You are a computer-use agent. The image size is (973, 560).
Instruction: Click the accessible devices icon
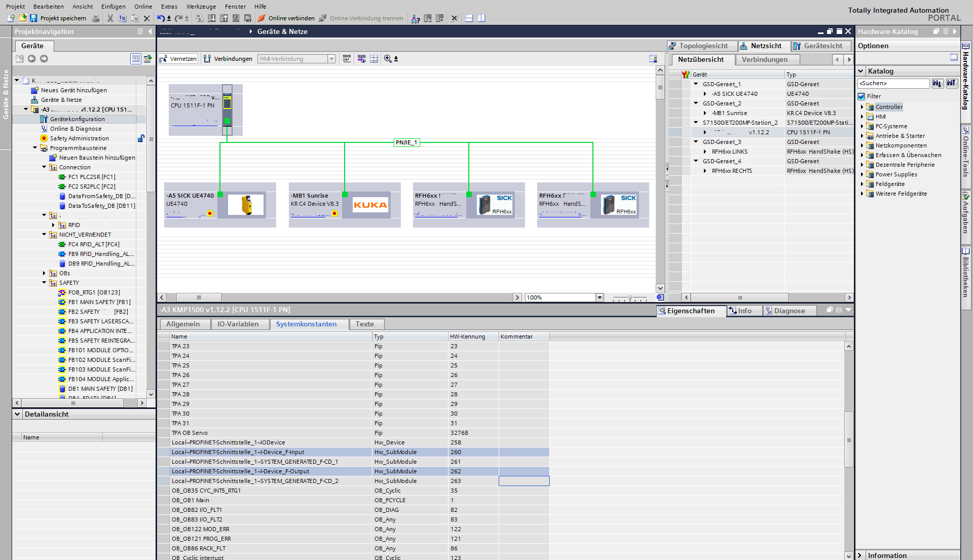pos(416,18)
